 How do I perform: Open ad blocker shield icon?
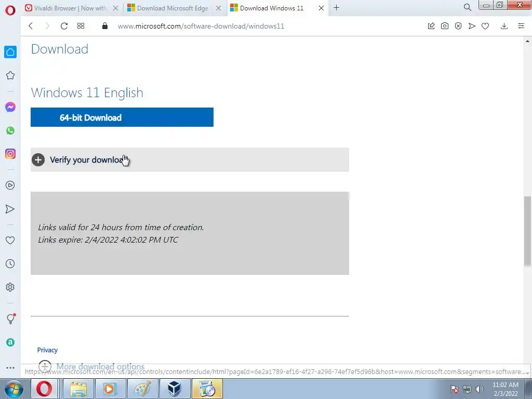[458, 26]
